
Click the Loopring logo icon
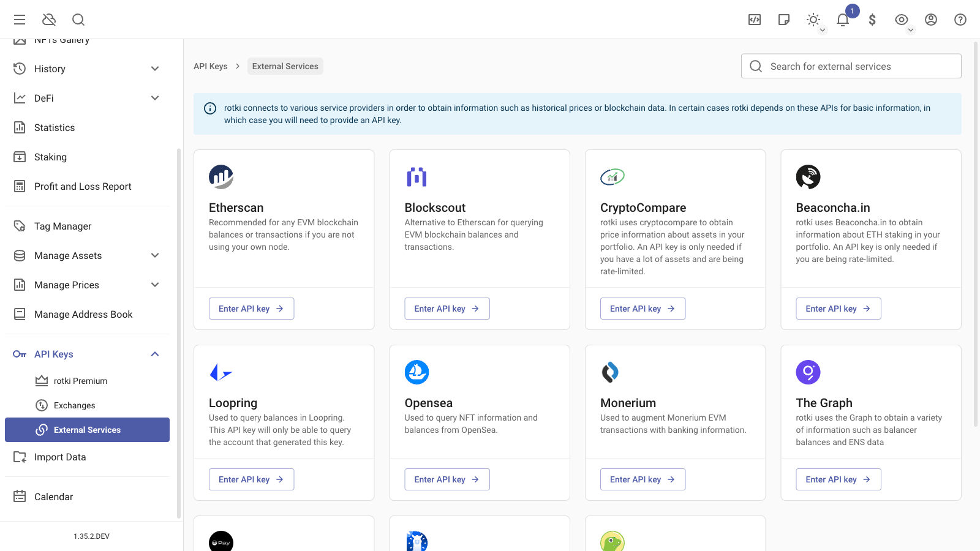[x=221, y=372]
